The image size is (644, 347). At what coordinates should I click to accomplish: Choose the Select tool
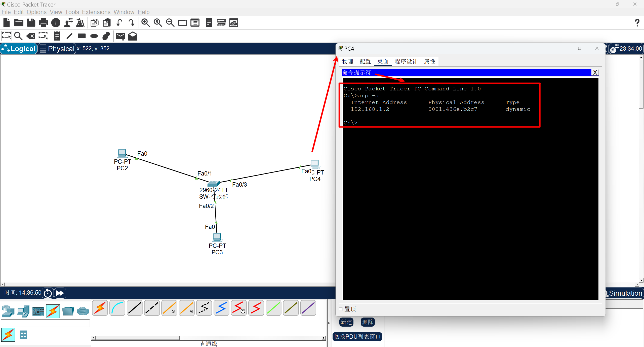click(x=7, y=36)
